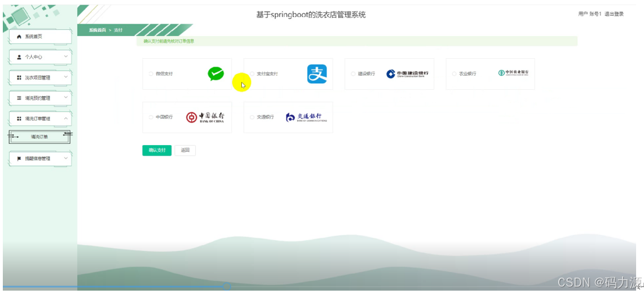Click the 用户 账号1 label
This screenshot has height=294, width=644.
click(590, 14)
